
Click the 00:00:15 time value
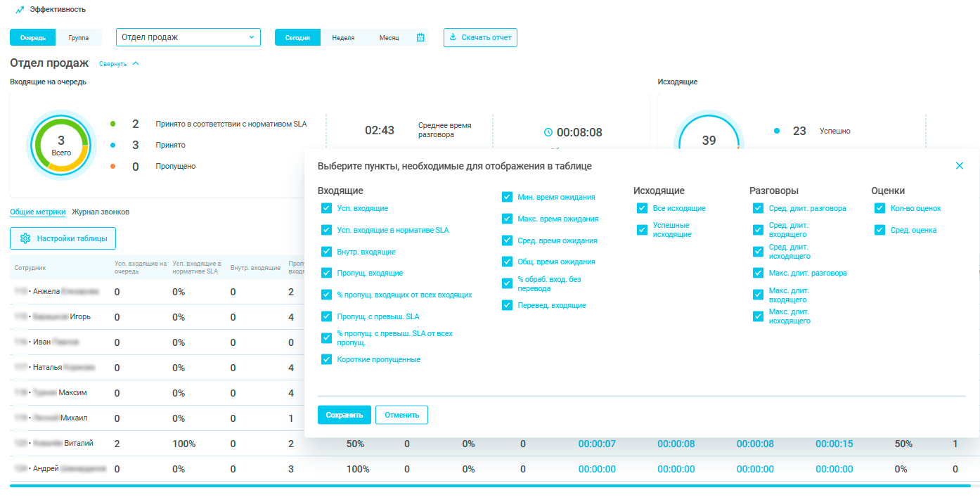[x=834, y=444]
